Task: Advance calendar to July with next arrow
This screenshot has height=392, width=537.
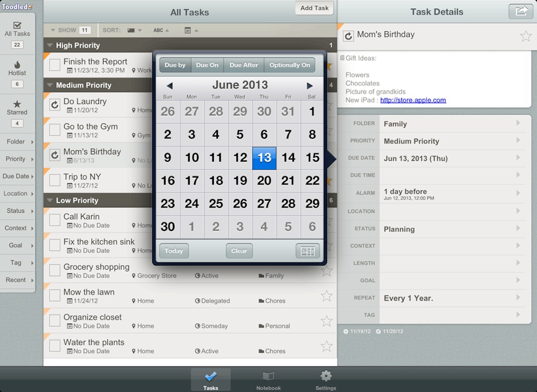Action: 310,85
